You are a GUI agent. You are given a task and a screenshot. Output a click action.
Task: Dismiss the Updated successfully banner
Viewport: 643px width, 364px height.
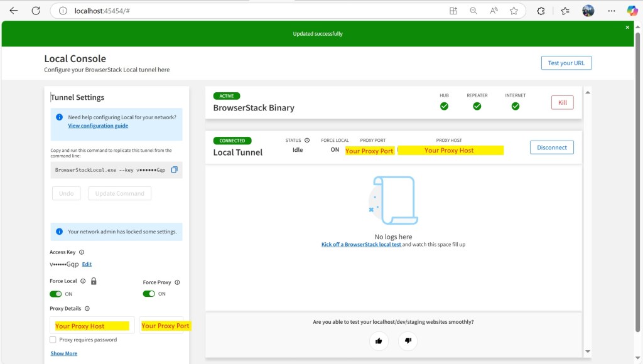(627, 28)
